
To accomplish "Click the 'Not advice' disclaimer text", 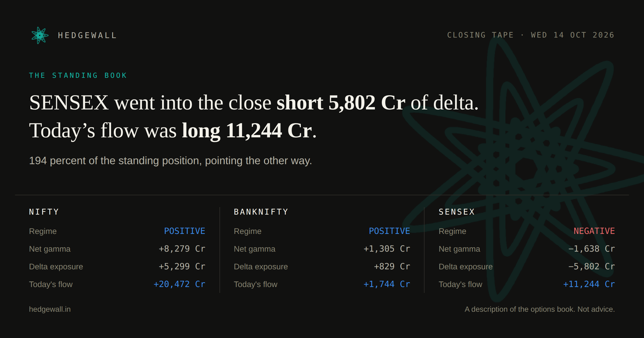I will pyautogui.click(x=596, y=309).
